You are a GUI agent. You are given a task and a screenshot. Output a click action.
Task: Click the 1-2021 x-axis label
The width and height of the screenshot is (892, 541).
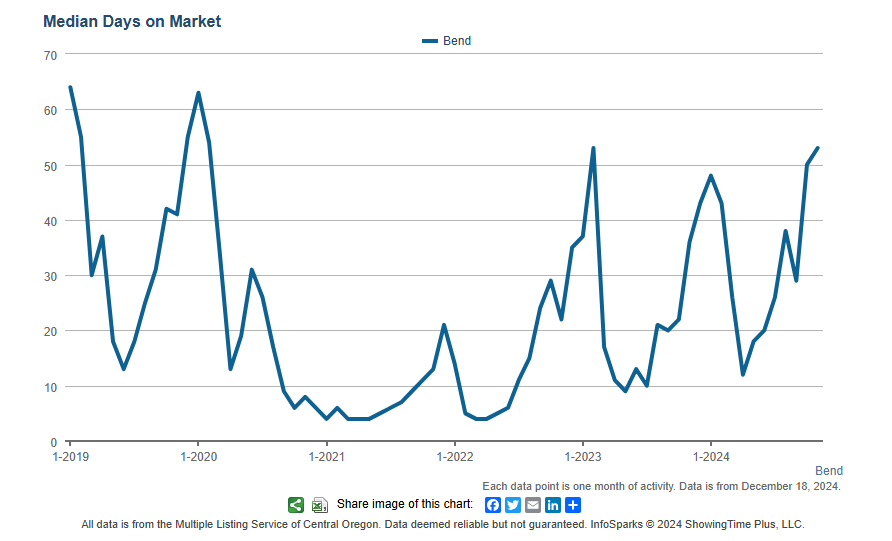tap(326, 457)
